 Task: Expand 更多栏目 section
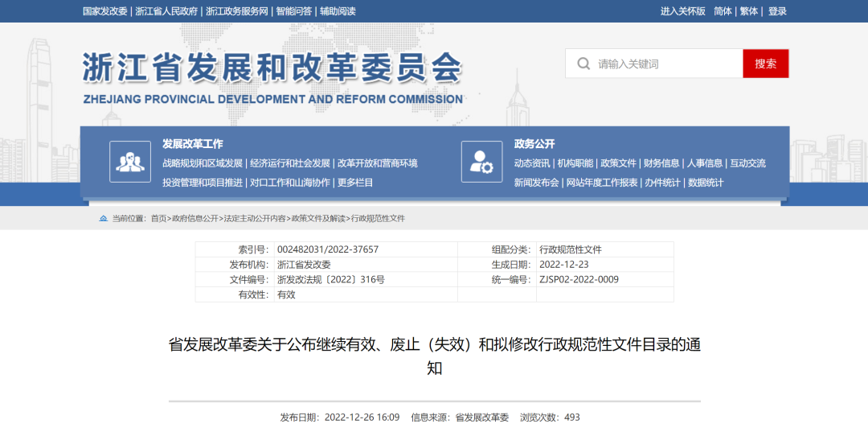tap(355, 183)
